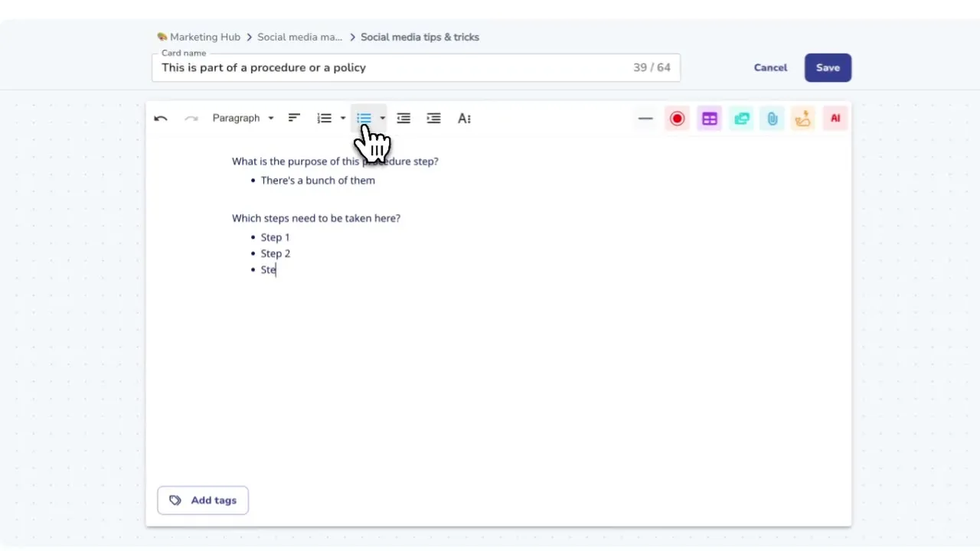The height and width of the screenshot is (551, 980).
Task: Click the "What is the purpose" question line
Action: coord(335,161)
